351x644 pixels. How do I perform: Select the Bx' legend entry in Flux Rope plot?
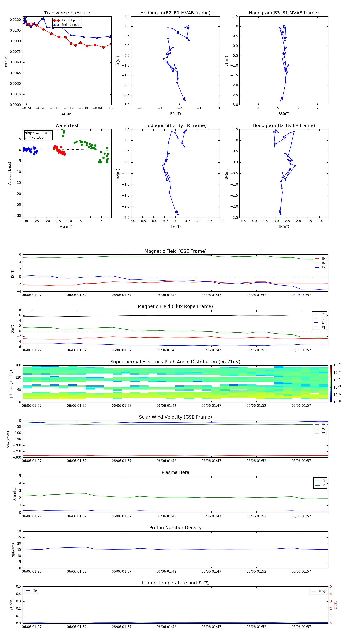click(320, 314)
